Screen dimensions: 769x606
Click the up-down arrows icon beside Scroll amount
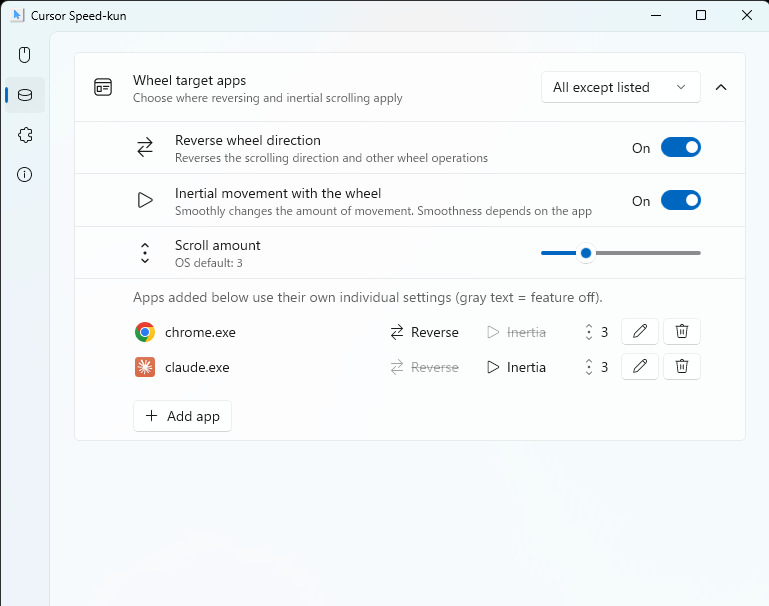point(145,253)
